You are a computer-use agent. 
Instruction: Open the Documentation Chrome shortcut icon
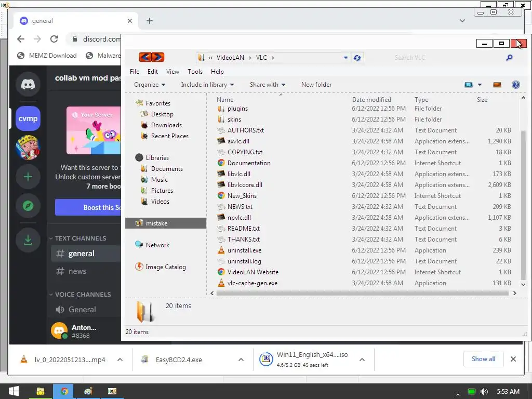pyautogui.click(x=221, y=163)
